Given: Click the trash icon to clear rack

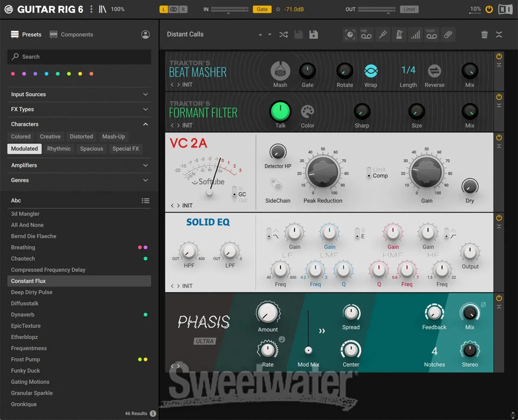Looking at the screenshot, I should point(484,35).
